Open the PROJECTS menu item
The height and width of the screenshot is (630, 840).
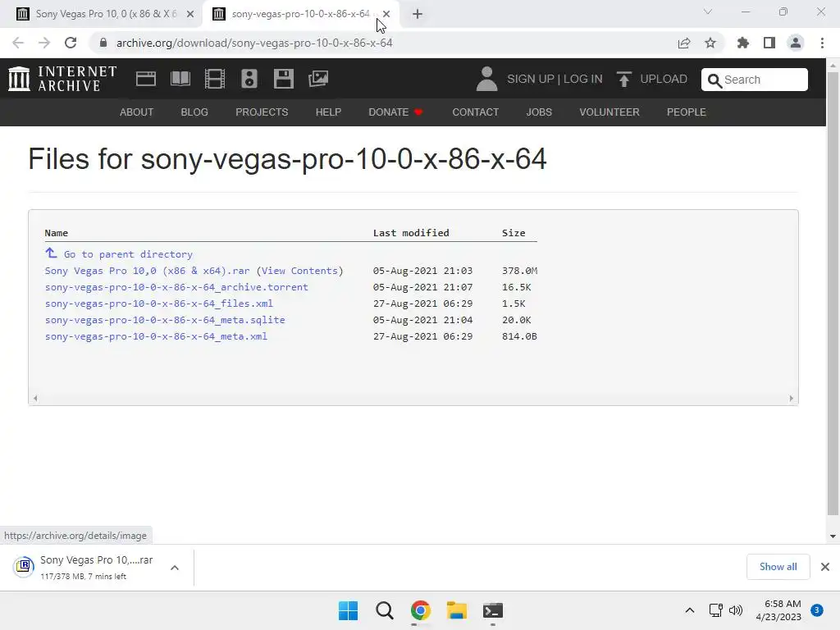coord(262,112)
